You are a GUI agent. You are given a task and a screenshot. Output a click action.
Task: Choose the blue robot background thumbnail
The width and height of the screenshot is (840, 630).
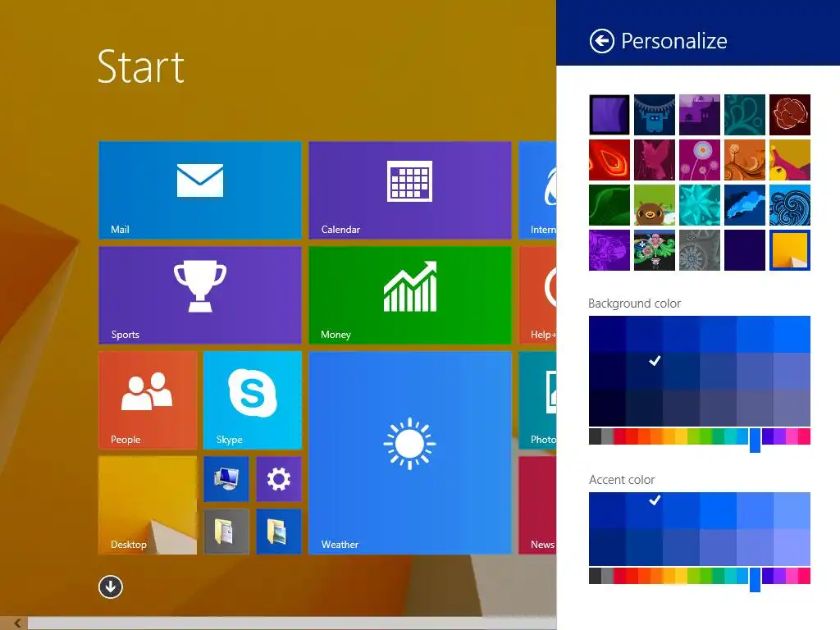(x=654, y=115)
